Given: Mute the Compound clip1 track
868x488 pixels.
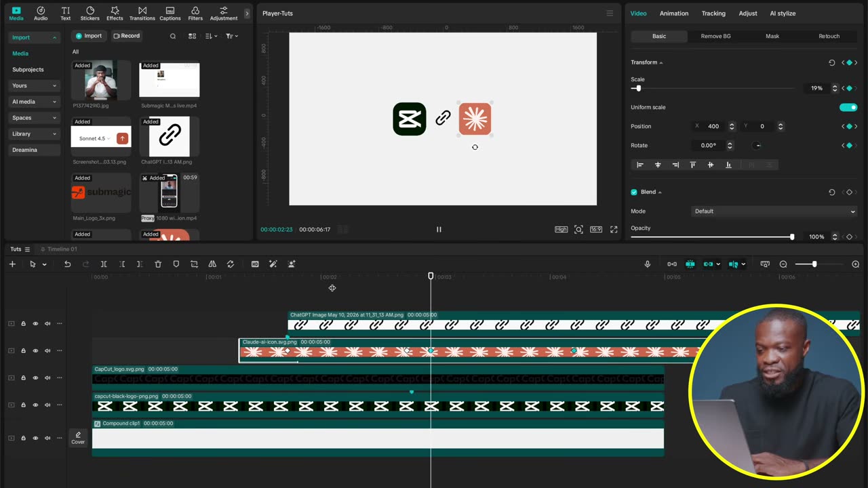Looking at the screenshot, I should (47, 438).
